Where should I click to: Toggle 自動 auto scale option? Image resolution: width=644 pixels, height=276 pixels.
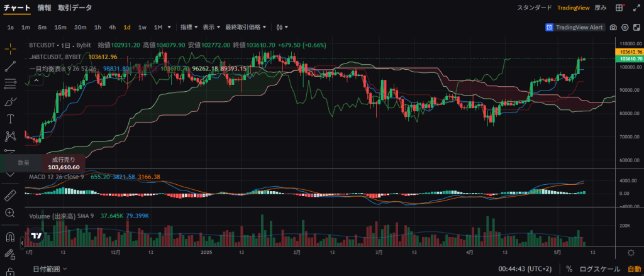click(x=634, y=268)
